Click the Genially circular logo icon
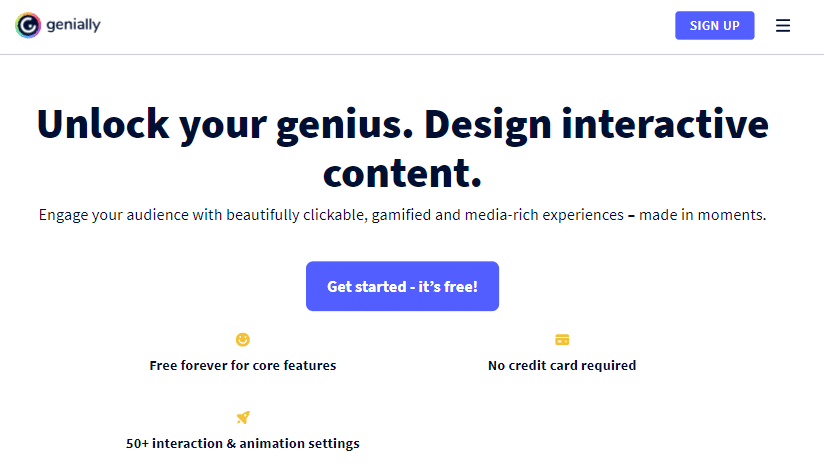This screenshot has height=469, width=824. tap(28, 25)
